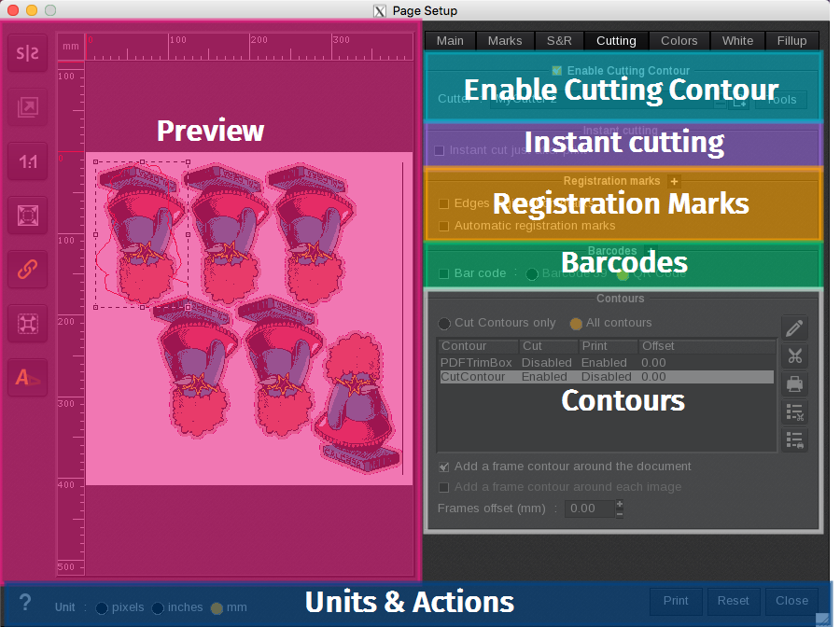This screenshot has width=840, height=627.
Task: Click the pencil edit contour icon
Action: [x=794, y=327]
